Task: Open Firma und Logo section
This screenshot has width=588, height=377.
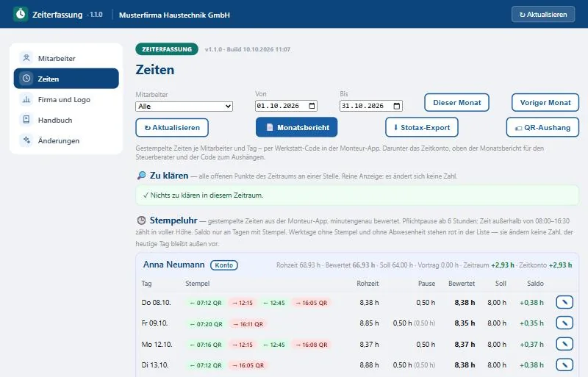Action: (x=66, y=99)
